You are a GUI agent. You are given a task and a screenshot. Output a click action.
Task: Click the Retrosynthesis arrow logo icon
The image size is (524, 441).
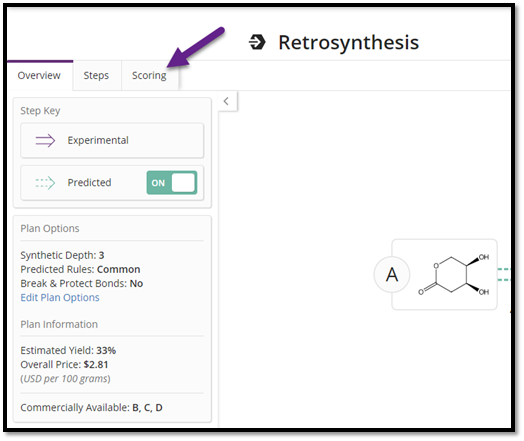pos(257,42)
